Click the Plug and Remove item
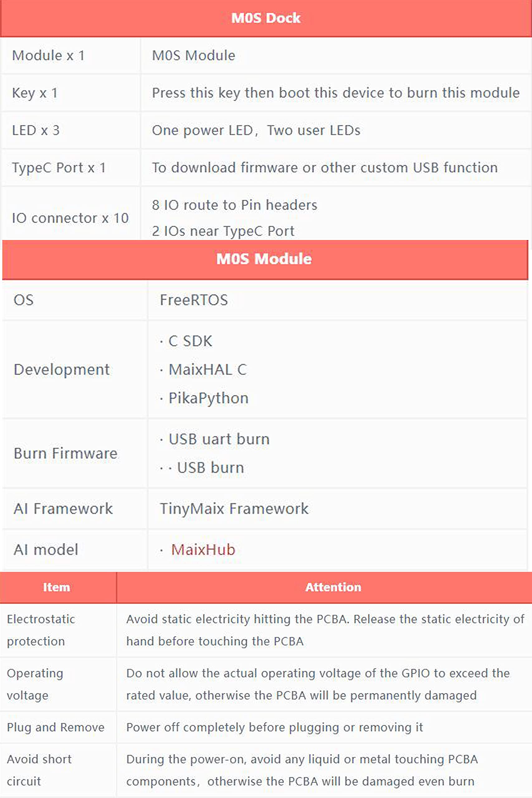Viewport: 532px width, 798px height. (x=56, y=727)
